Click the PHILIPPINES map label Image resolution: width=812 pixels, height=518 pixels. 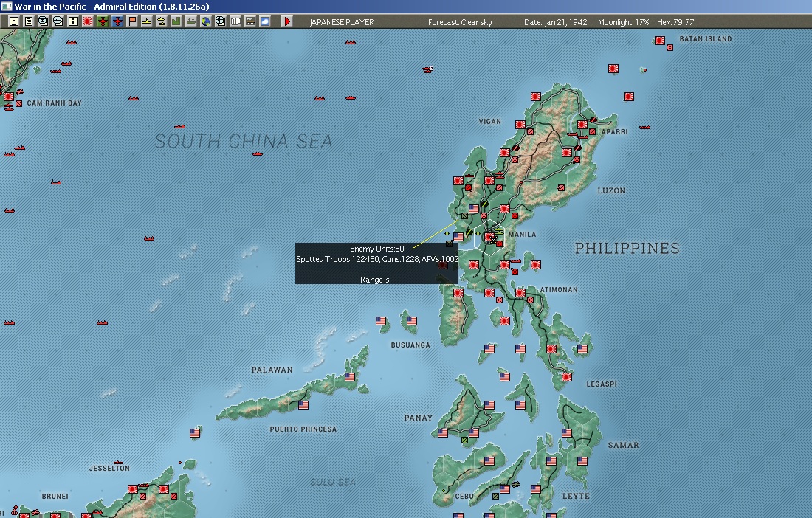tap(627, 249)
